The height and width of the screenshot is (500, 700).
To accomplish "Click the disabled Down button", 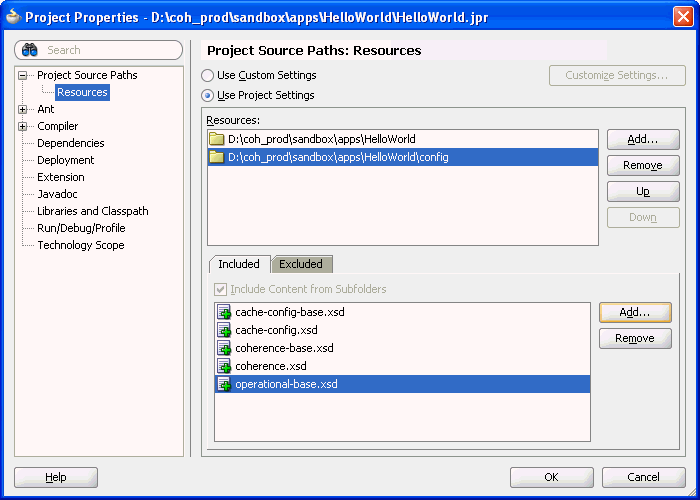I will [x=643, y=217].
